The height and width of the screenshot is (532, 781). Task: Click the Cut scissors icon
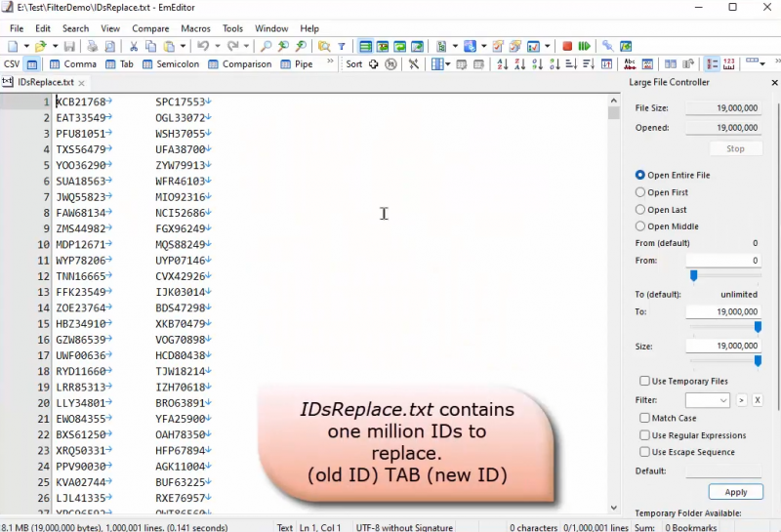(x=135, y=46)
